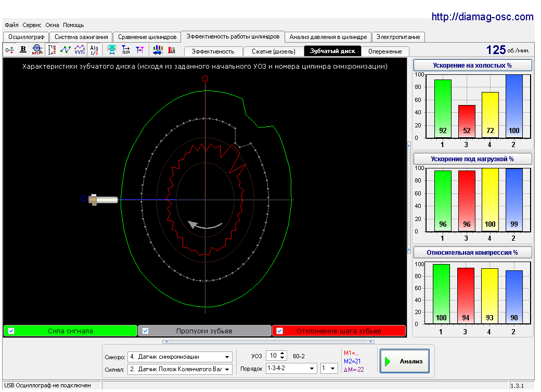Toggle the Сила сигнала checkbox
The image size is (541, 392).
(11, 331)
